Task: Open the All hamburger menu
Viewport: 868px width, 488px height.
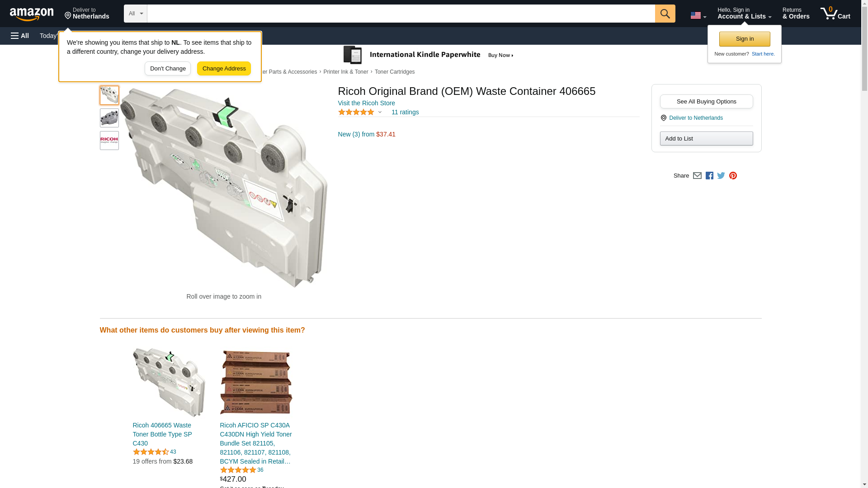Action: coord(20,36)
